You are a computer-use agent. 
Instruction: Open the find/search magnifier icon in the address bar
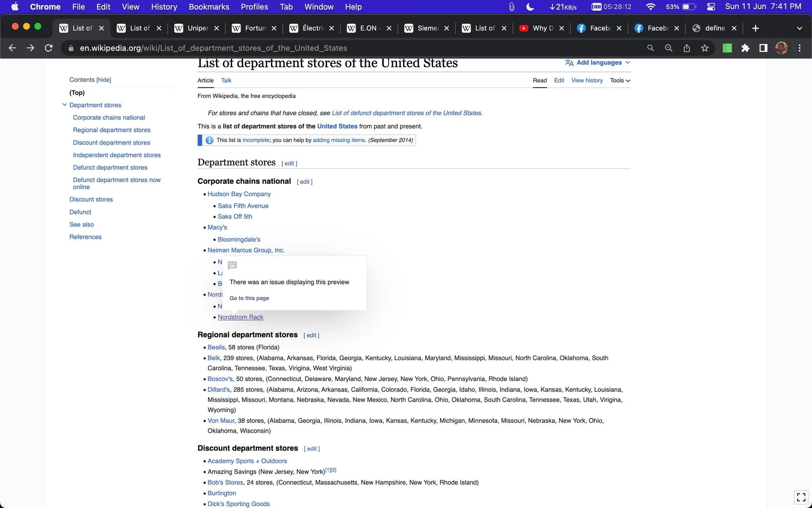click(x=651, y=48)
